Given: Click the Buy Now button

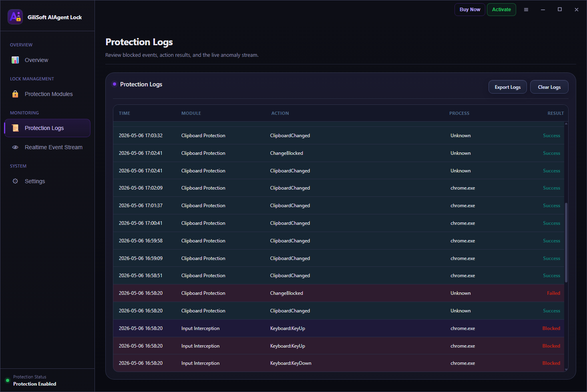Looking at the screenshot, I should 470,10.
